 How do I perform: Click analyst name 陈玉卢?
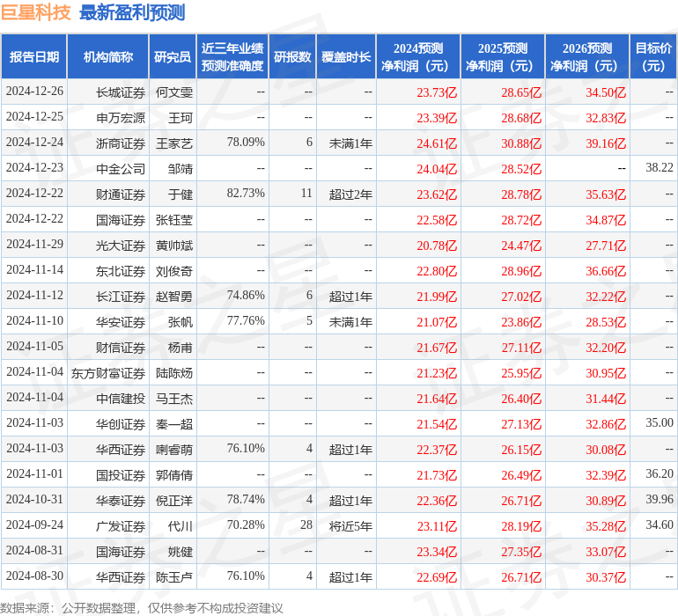pyautogui.click(x=173, y=577)
